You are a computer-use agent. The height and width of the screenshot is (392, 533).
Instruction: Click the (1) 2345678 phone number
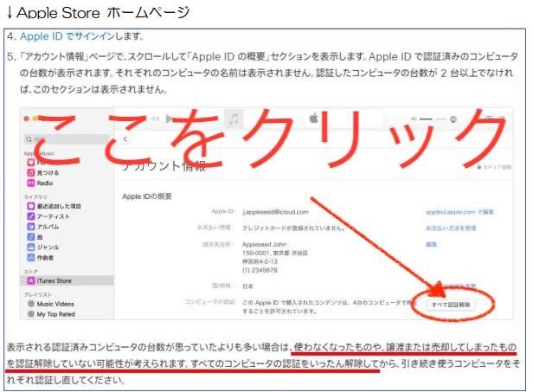tap(260, 270)
